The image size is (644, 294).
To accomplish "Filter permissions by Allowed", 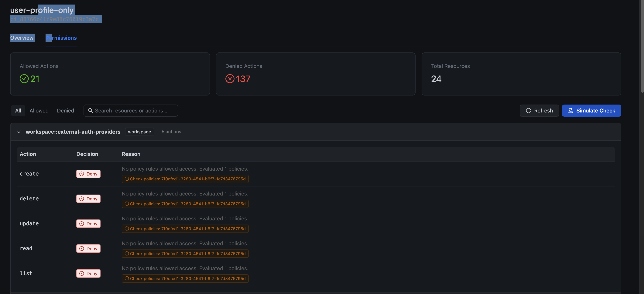I will point(39,111).
